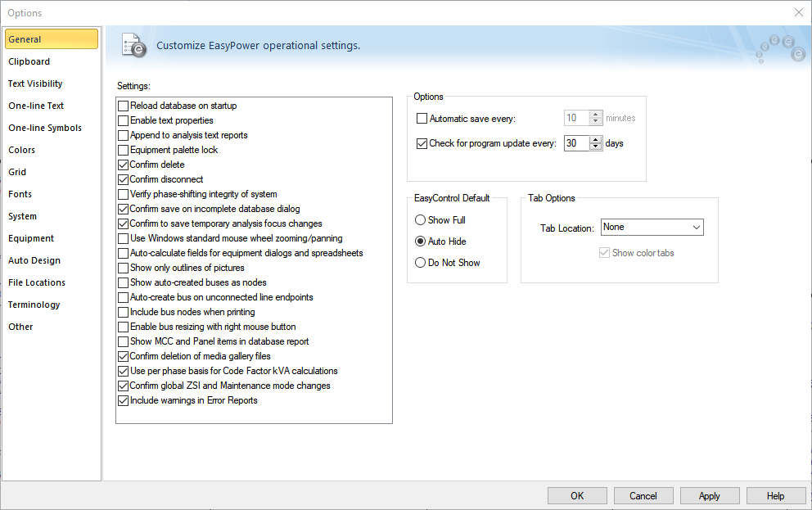Enable Reload database on startup checkbox
Screen dimensions: 812x510
[124, 106]
